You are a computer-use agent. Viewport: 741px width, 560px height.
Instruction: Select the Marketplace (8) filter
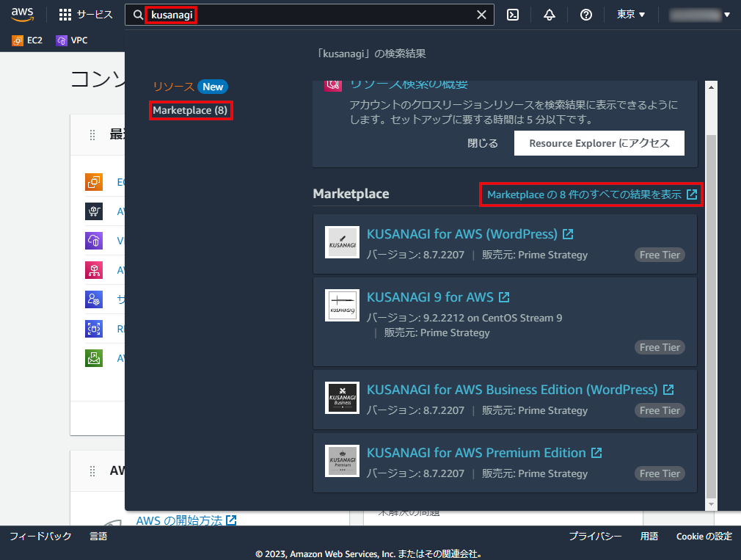[191, 111]
